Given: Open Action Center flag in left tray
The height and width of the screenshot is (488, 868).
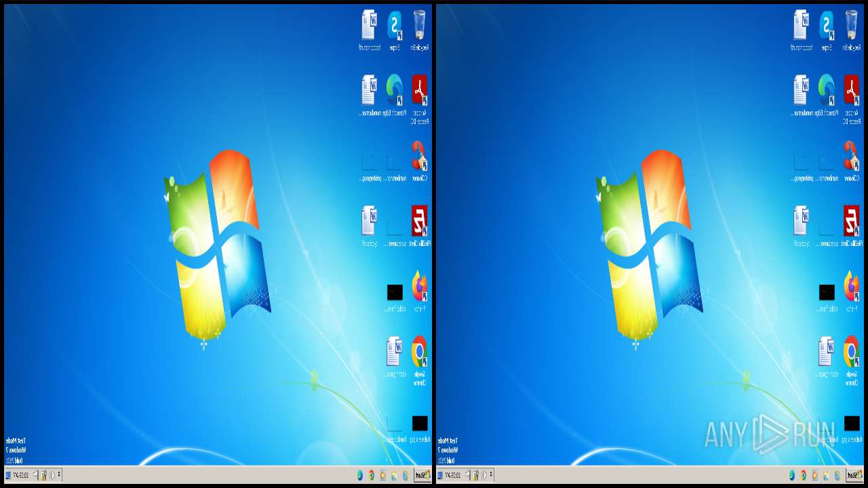Looking at the screenshot, I should coord(35,475).
